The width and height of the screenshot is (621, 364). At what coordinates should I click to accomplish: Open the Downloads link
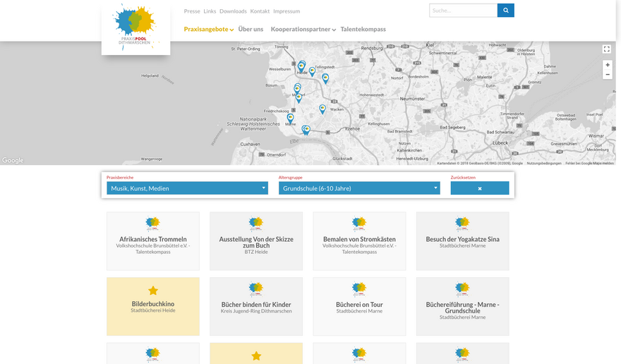point(233,11)
